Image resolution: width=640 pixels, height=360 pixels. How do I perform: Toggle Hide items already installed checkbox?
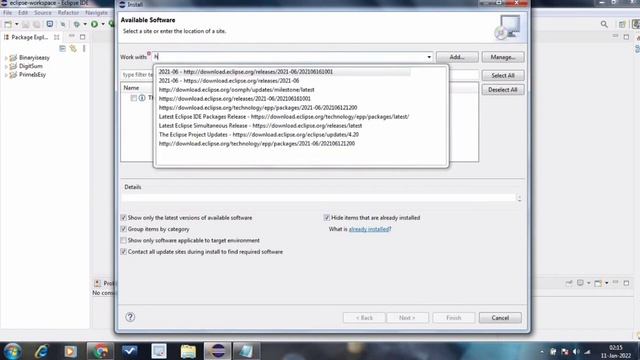tap(327, 218)
